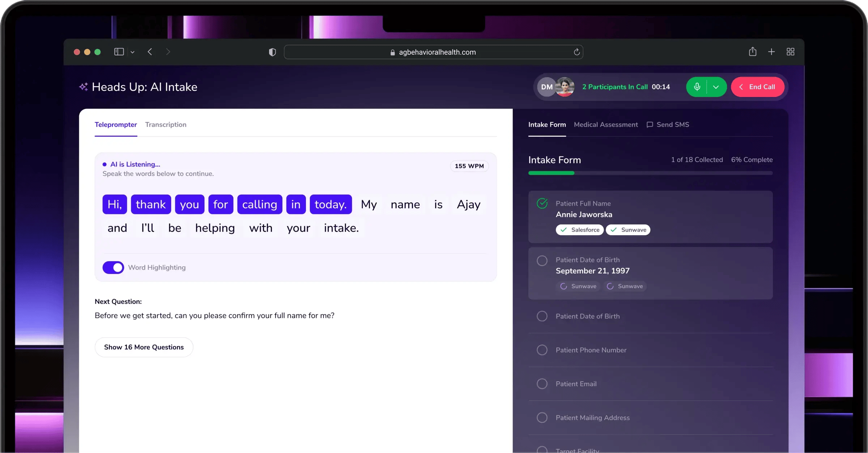Show tab overview grid icon
The width and height of the screenshot is (868, 453).
point(791,52)
